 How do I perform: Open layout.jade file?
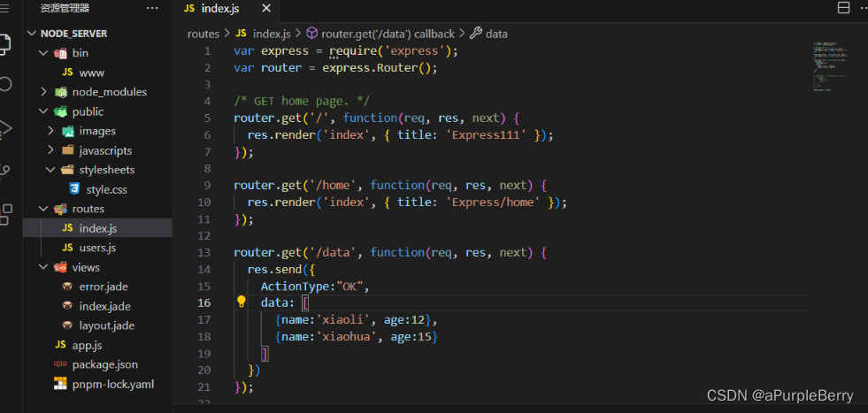[x=107, y=325]
